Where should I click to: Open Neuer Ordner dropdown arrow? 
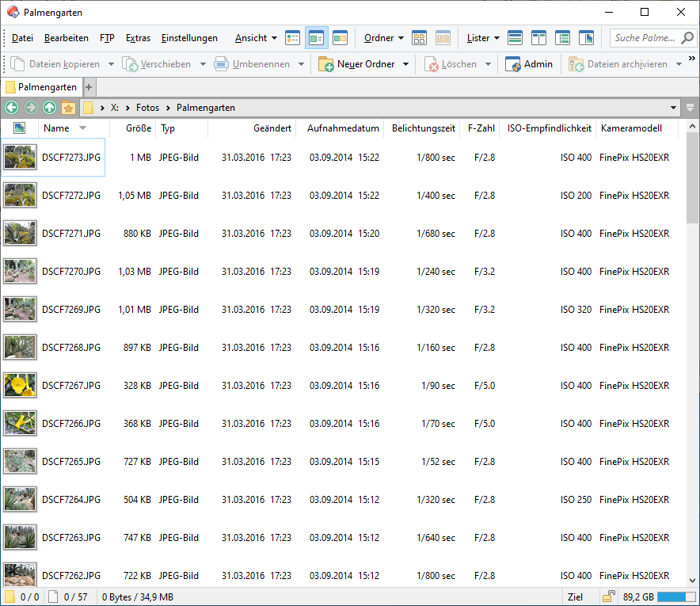[x=405, y=64]
